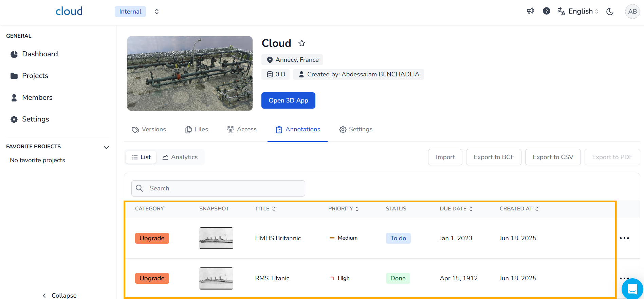Click the announcements megaphone icon
The height and width of the screenshot is (299, 644).
(x=530, y=11)
